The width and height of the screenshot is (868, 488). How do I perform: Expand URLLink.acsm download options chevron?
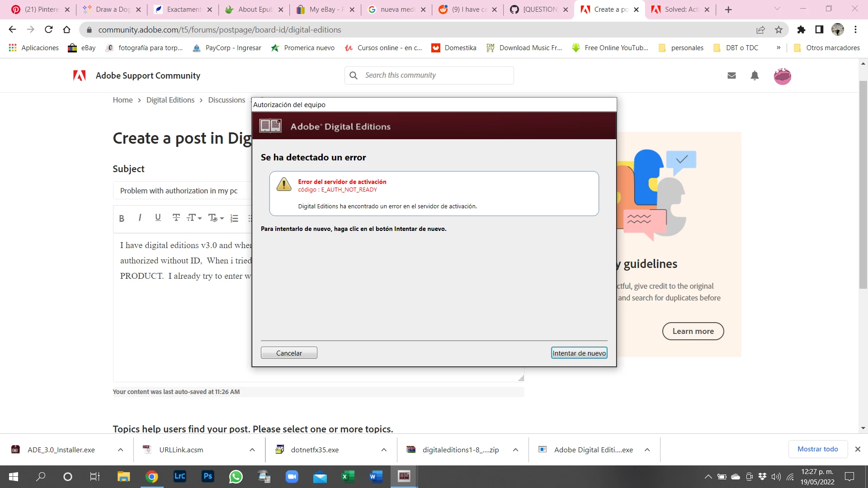click(252, 450)
